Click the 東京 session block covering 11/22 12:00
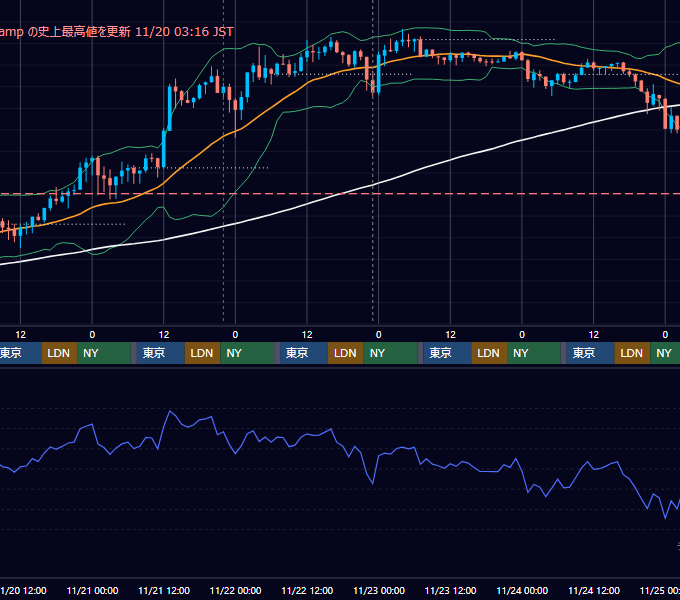The width and height of the screenshot is (680, 600). pyautogui.click(x=304, y=353)
